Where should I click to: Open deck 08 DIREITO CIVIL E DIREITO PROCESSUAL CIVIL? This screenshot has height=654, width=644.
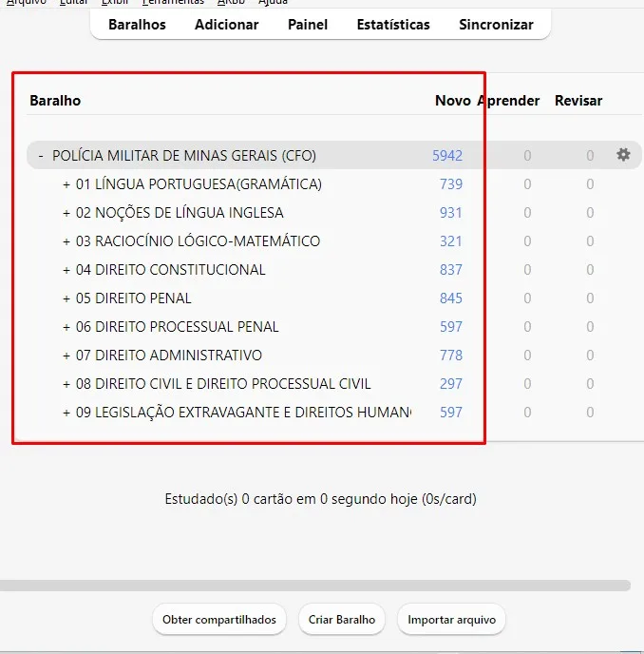[x=223, y=384]
